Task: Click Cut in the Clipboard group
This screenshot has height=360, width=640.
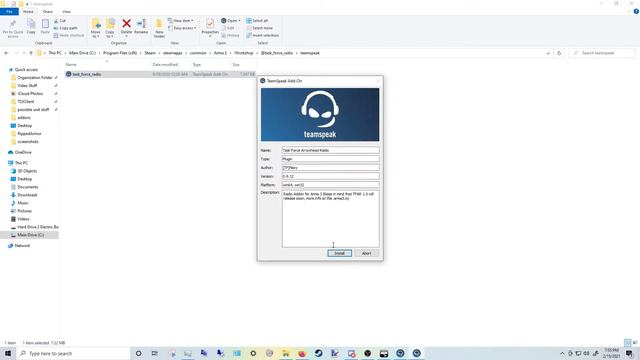Action: click(60, 20)
